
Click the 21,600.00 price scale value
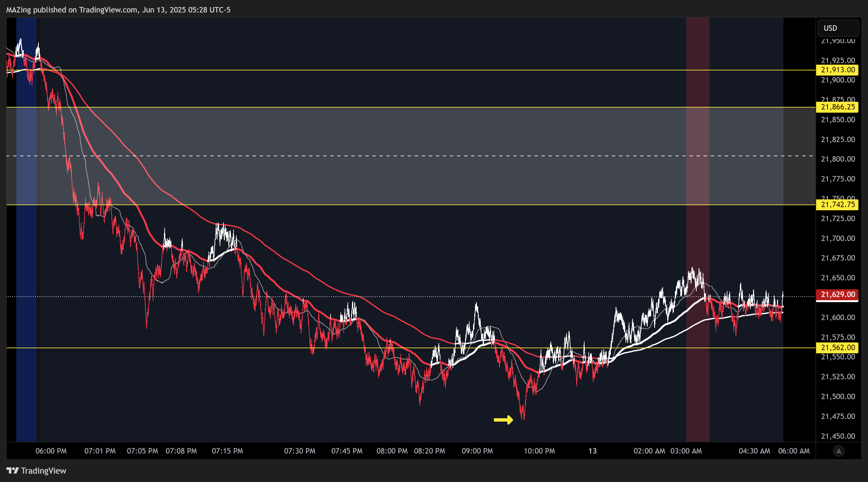point(838,318)
